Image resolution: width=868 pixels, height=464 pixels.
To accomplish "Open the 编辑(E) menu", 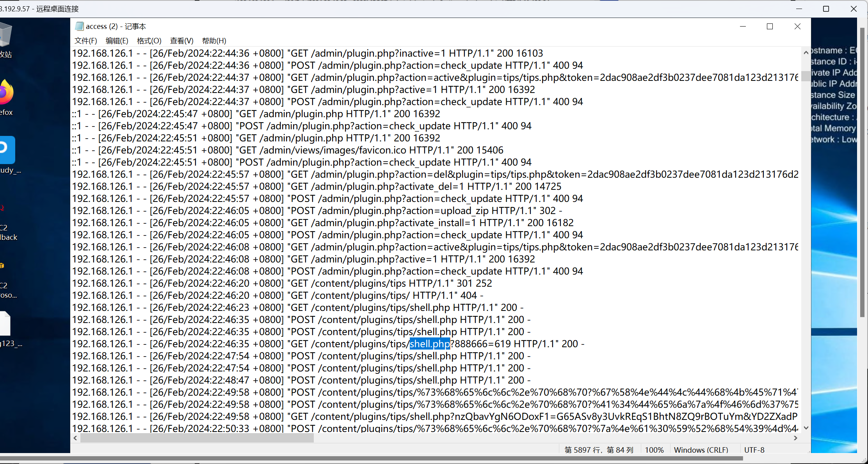I will (x=117, y=41).
